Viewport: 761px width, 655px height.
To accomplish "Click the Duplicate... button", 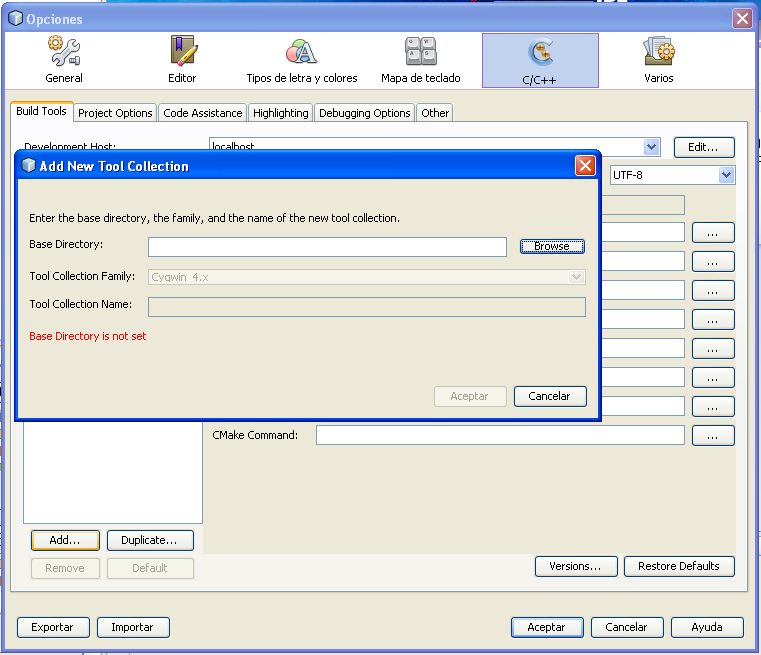I will [150, 540].
